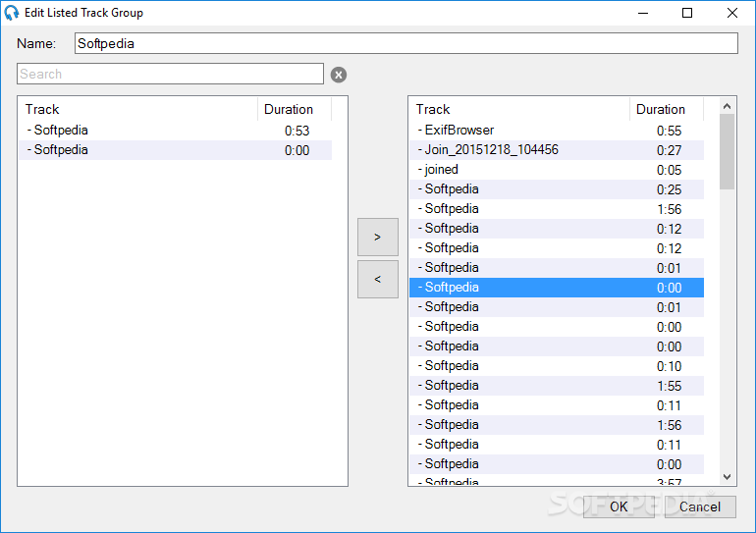
Task: Select right list Softpedia track lasting 0:25
Action: 557,189
